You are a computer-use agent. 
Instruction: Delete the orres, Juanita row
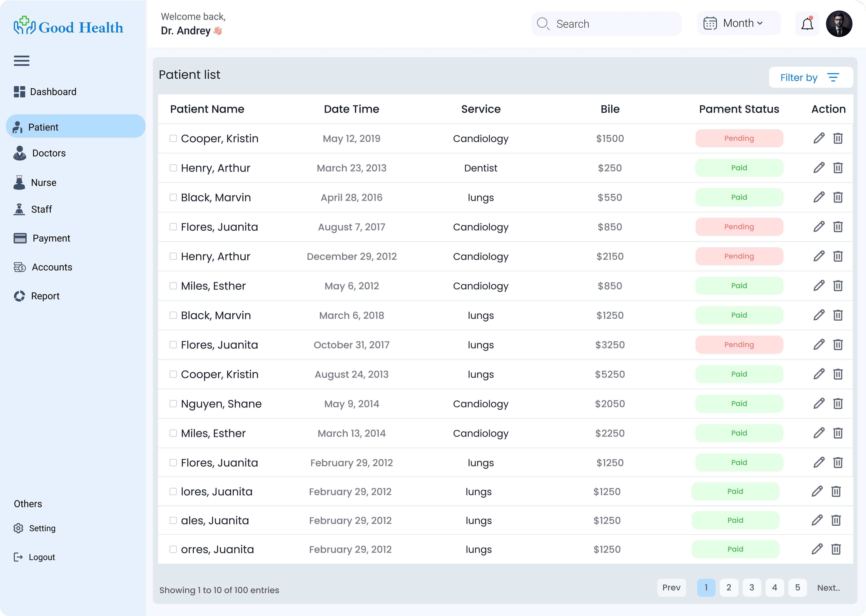pyautogui.click(x=836, y=549)
